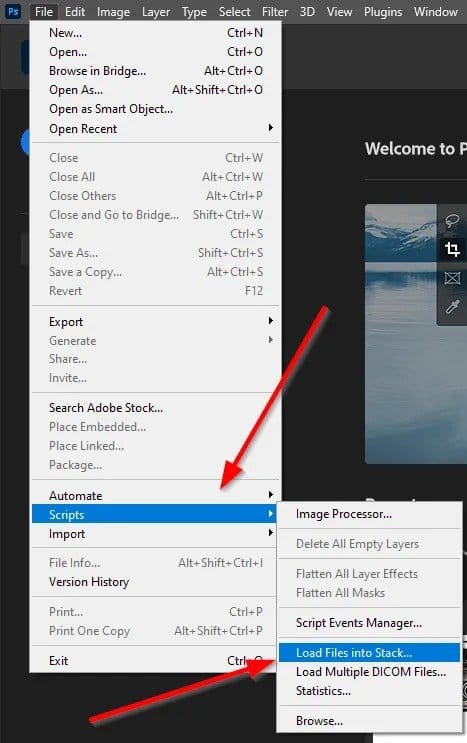Select the Eyedropper tool icon

point(452,307)
